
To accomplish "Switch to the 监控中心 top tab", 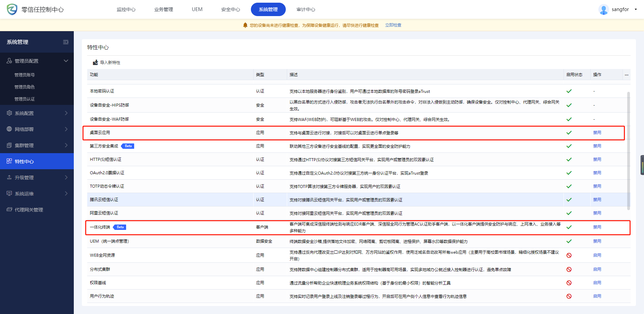I will [x=126, y=9].
